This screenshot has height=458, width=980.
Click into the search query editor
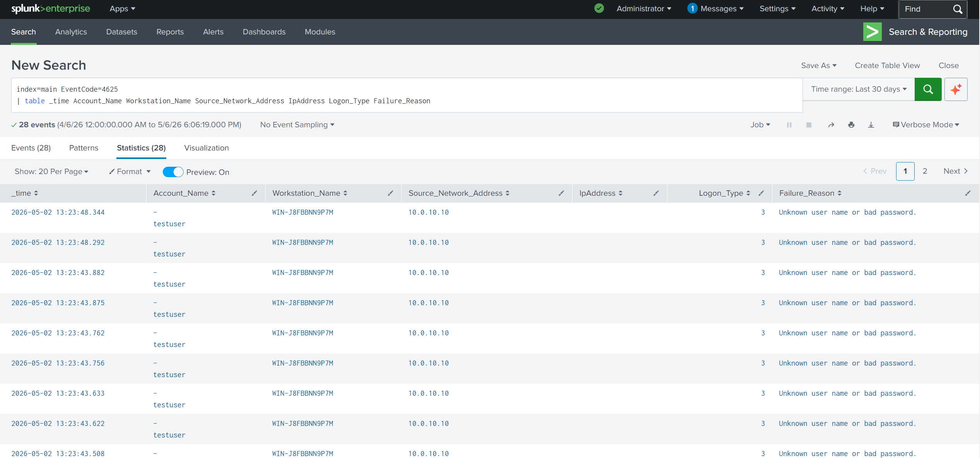(x=407, y=95)
